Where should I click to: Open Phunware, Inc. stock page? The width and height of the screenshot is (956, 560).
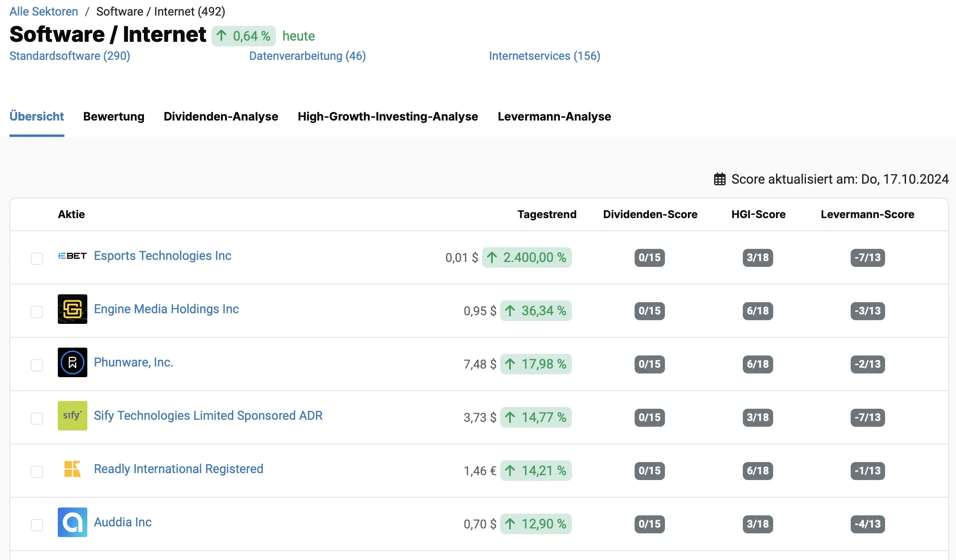click(133, 362)
